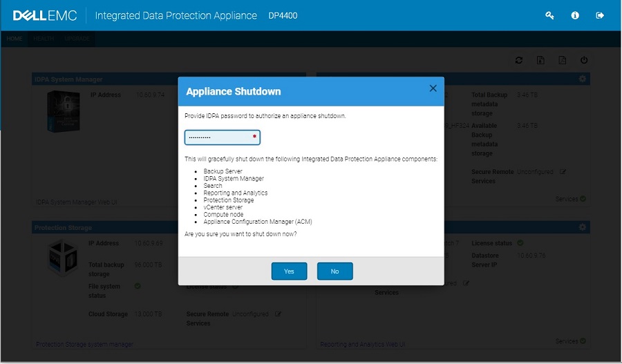Edit Secure Remote Services below Available Backup metadata

click(x=563, y=171)
